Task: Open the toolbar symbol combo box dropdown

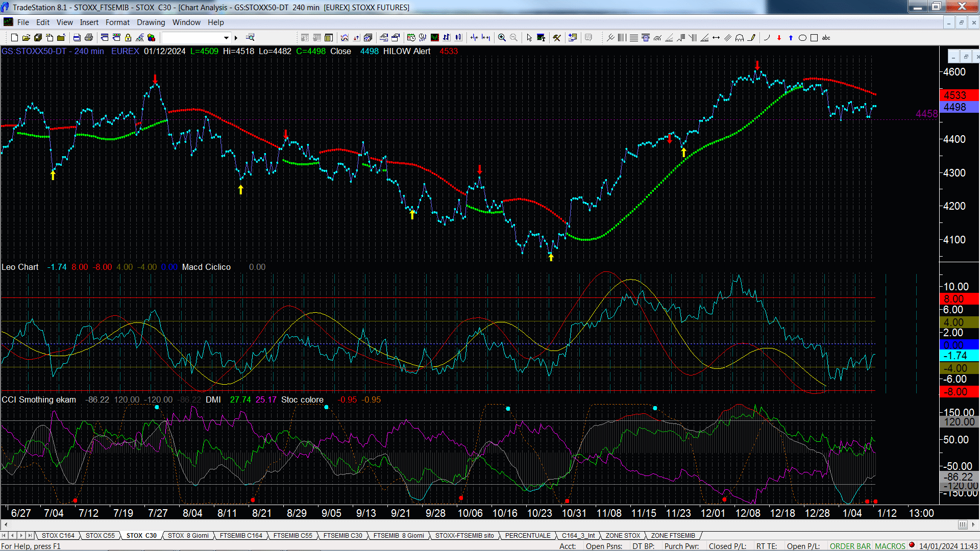Action: (226, 38)
